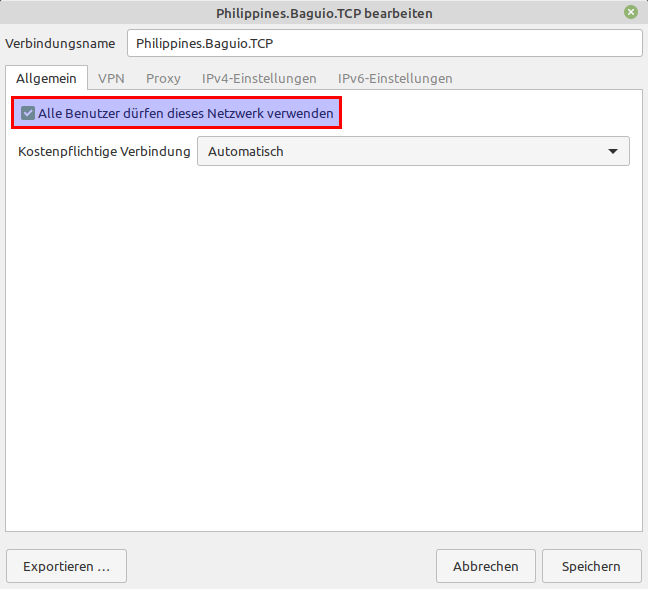648x589 pixels.
Task: Click the Verbindungsname text field
Action: pos(385,43)
